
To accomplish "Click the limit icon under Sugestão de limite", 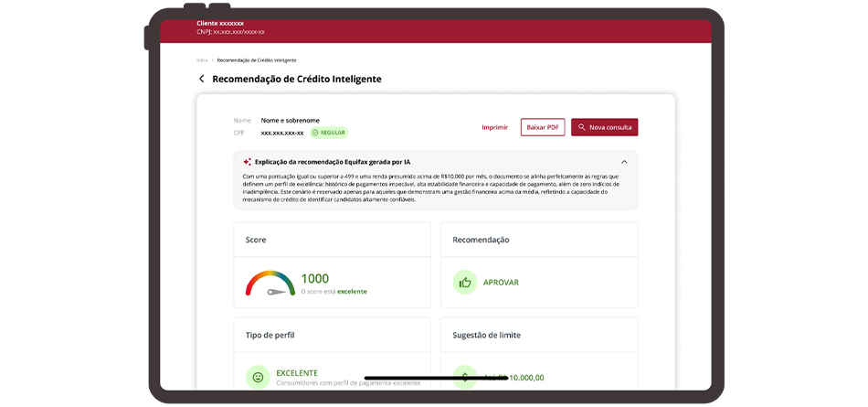I will click(x=465, y=377).
